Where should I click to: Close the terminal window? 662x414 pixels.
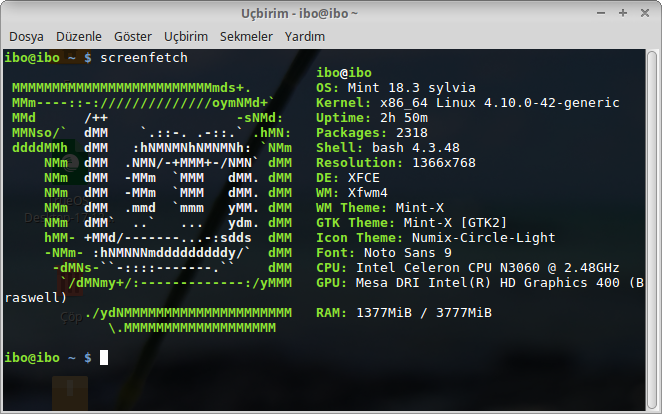pyautogui.click(x=645, y=13)
